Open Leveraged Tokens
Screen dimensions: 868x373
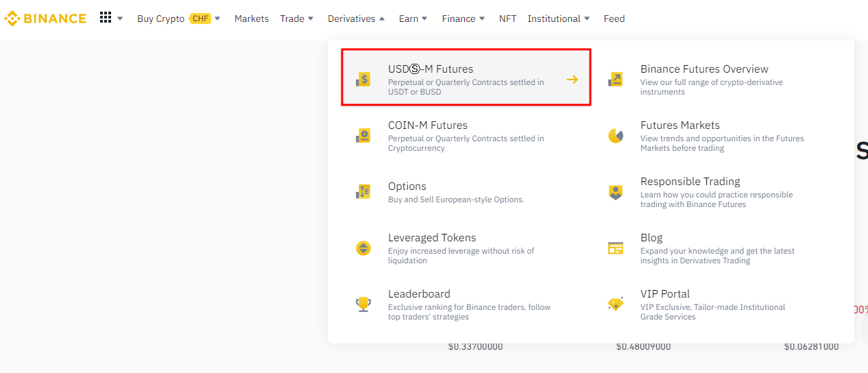[466, 248]
